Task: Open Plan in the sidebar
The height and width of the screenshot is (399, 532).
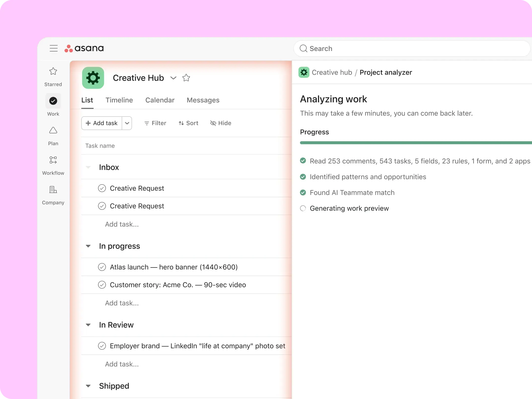Action: pyautogui.click(x=53, y=136)
